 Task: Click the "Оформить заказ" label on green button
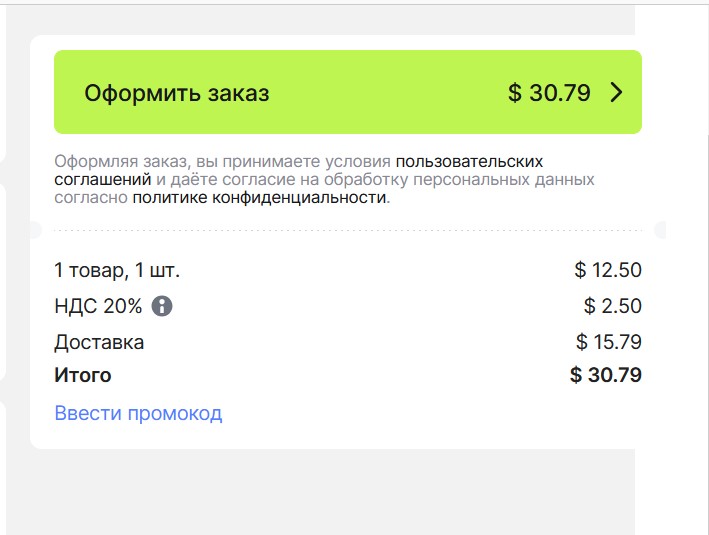(x=176, y=93)
